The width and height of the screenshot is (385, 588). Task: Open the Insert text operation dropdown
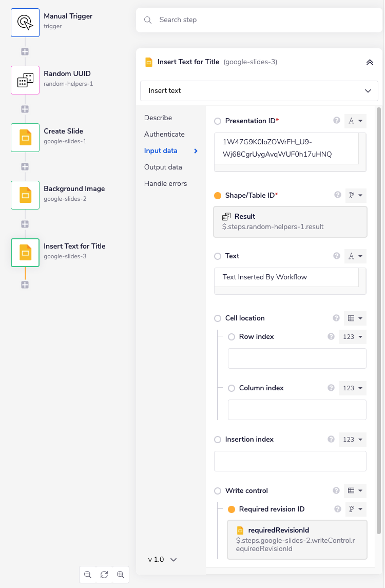[x=259, y=90]
